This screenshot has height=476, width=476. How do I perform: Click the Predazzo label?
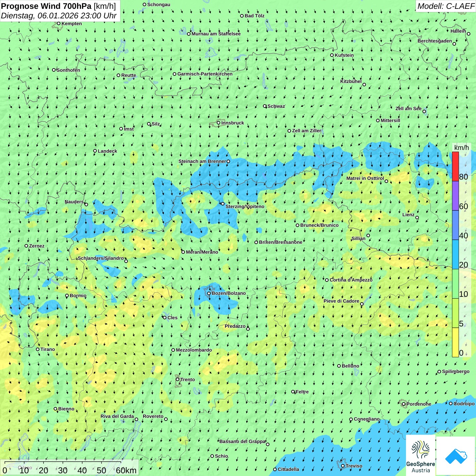(x=235, y=326)
